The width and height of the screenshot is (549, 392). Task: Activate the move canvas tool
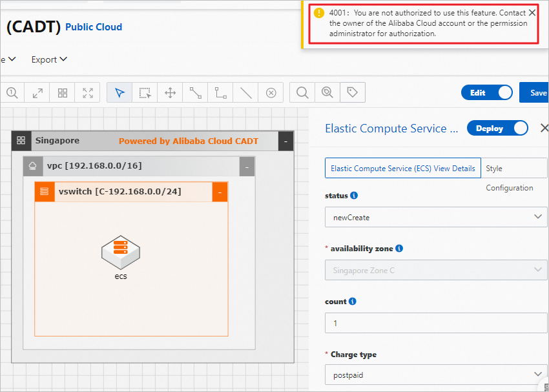point(170,93)
